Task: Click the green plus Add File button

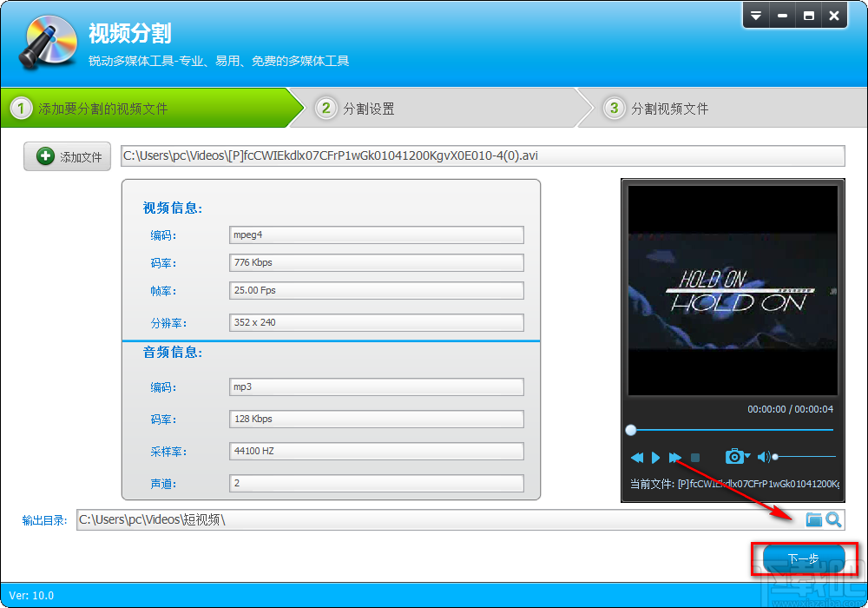Action: (67, 156)
